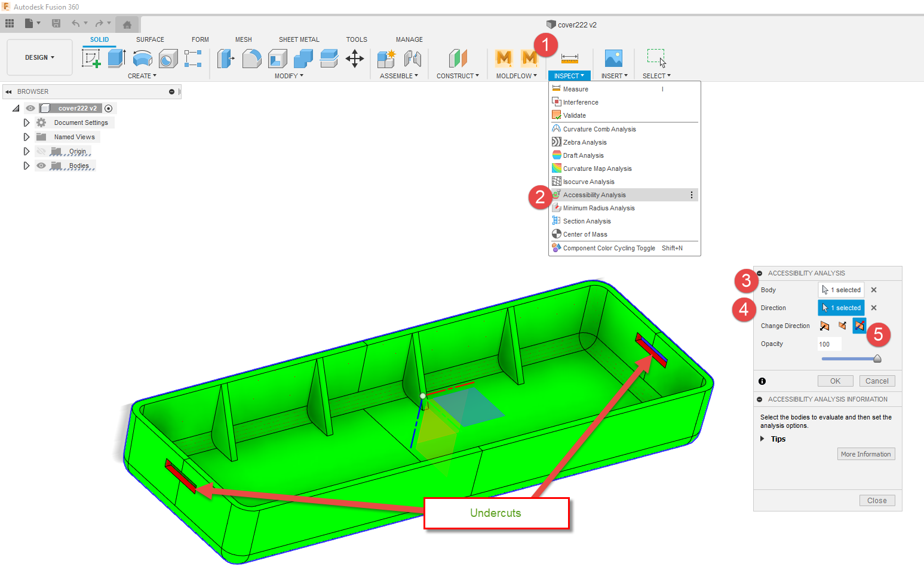Activate the cover222 v2 component radio
The height and width of the screenshot is (582, 924).
click(109, 108)
